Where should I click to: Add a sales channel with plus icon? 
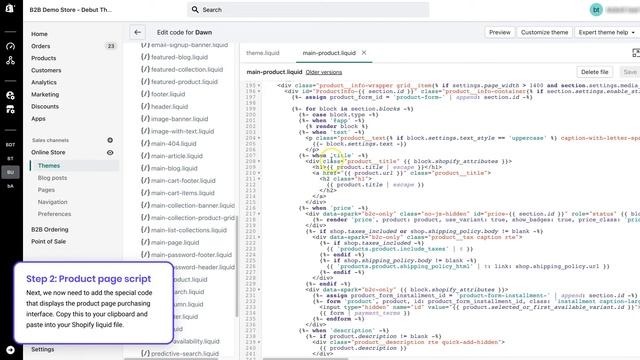click(x=110, y=140)
